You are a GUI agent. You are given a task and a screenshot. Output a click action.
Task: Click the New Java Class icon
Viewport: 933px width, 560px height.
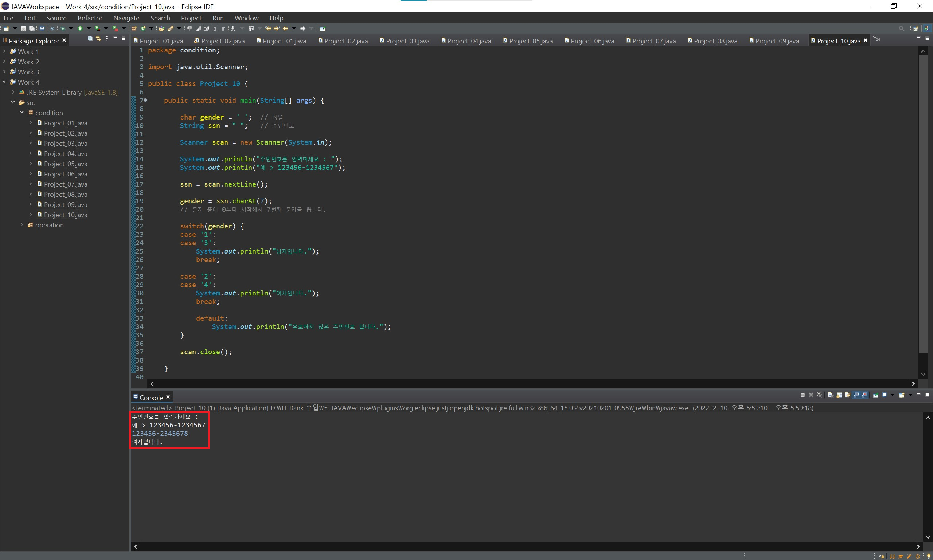pos(143,29)
